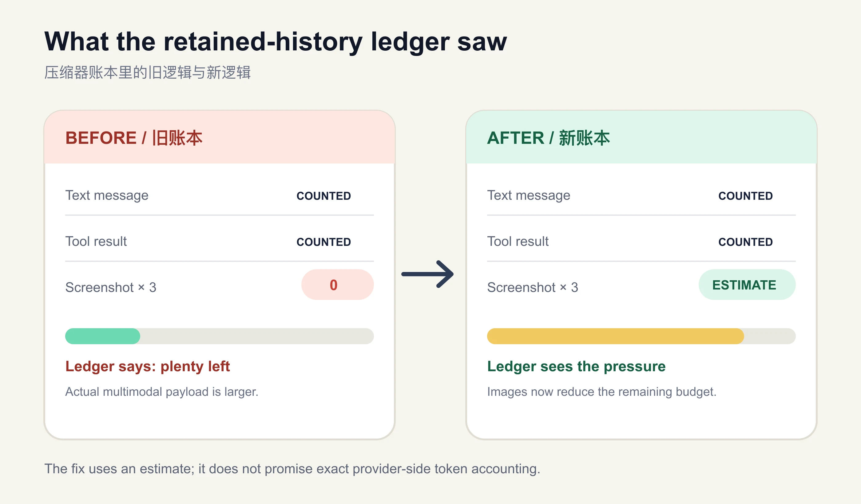Image resolution: width=861 pixels, height=504 pixels.
Task: Click the COUNTED label for Tool result in AFTER
Action: pyautogui.click(x=745, y=242)
